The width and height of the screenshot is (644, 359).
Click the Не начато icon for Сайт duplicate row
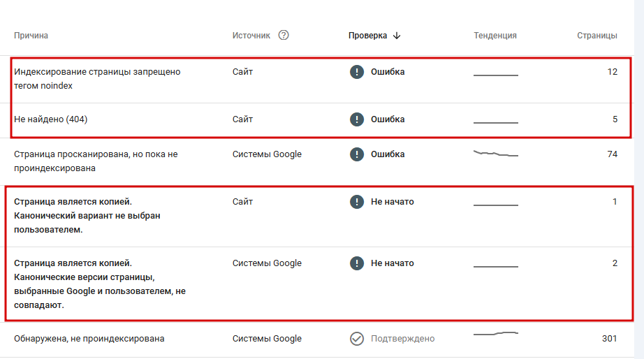coord(357,202)
